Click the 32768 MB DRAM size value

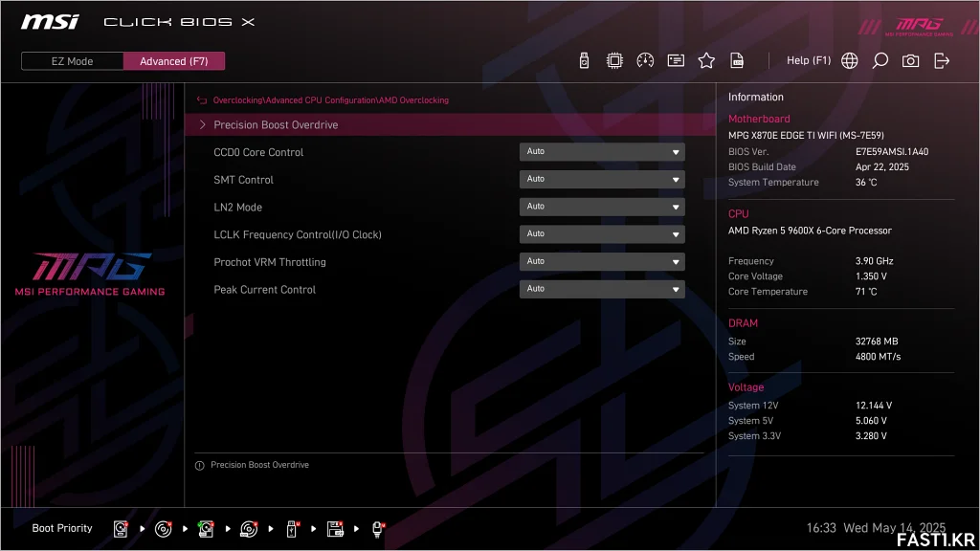pyautogui.click(x=877, y=342)
